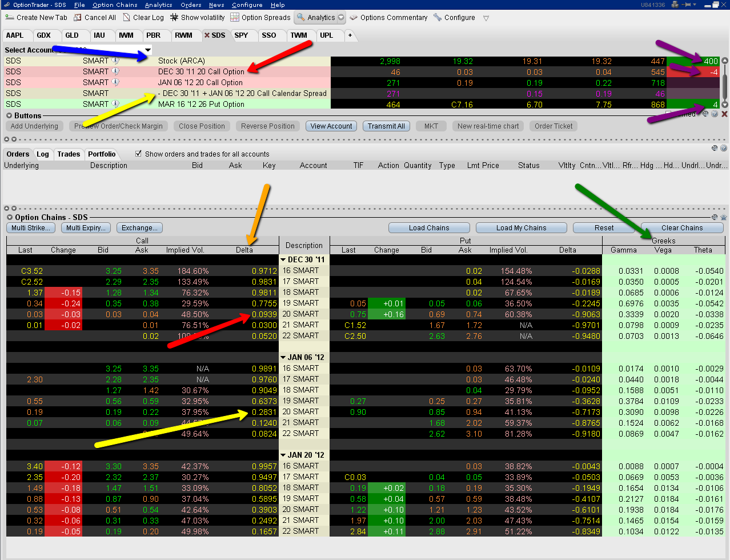730x560 pixels.
Task: Select the Call Calendar Spread row description
Action: [x=242, y=93]
